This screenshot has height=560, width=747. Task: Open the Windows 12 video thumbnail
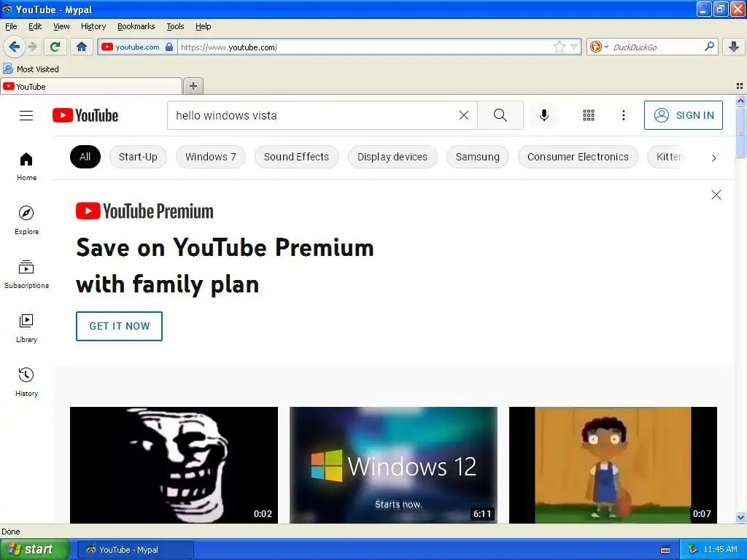393,464
